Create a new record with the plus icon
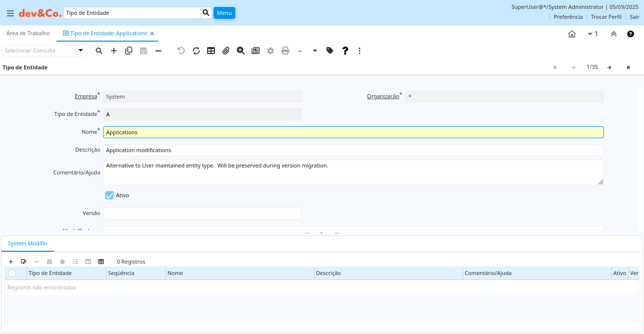The width and height of the screenshot is (644, 334). 114,51
